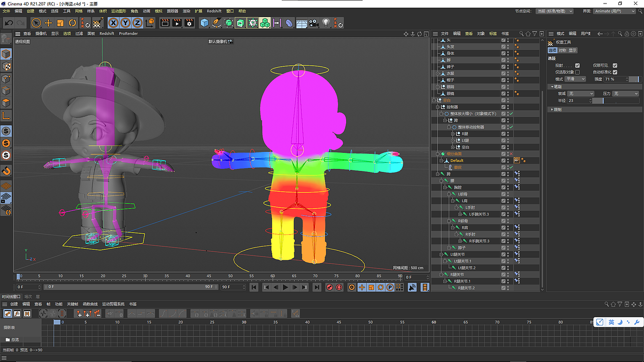Click the Floor grid environment icon
644x362 pixels.
point(302,23)
